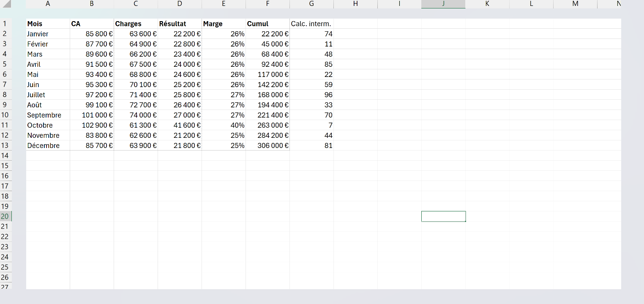Click the 'Cumul' header cell

[x=267, y=24]
